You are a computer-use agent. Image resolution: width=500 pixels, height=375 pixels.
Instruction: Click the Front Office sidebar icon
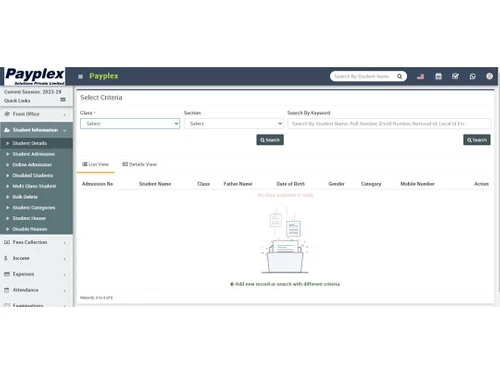coord(7,114)
